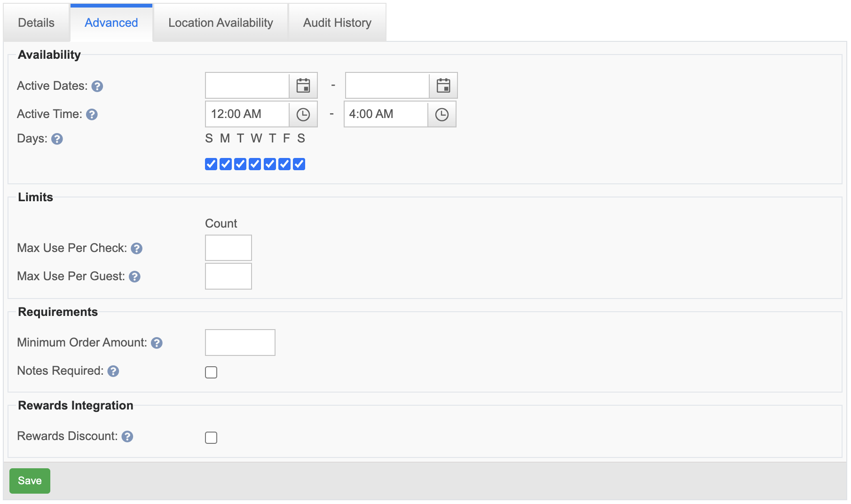
Task: Switch to the Details tab
Action: tap(36, 23)
